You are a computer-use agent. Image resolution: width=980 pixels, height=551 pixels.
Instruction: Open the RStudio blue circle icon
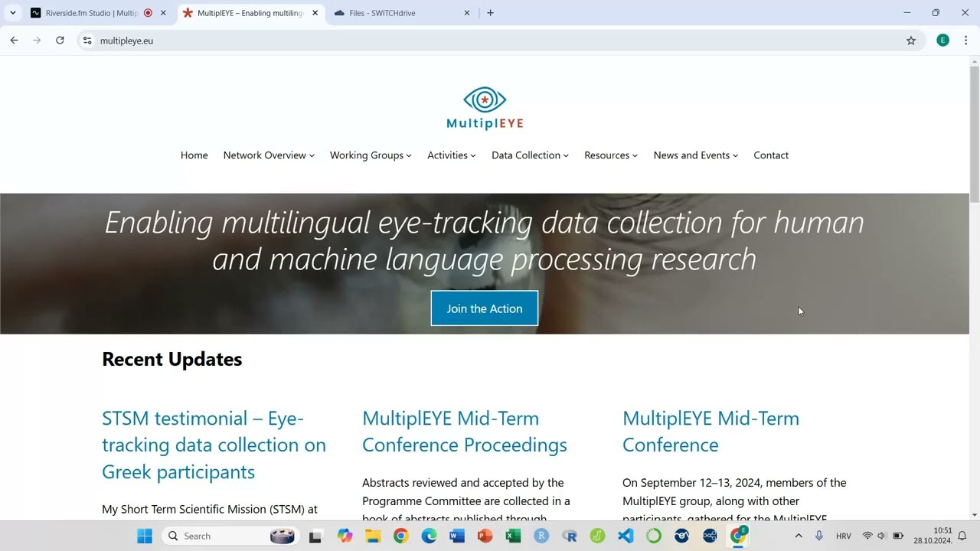(541, 536)
